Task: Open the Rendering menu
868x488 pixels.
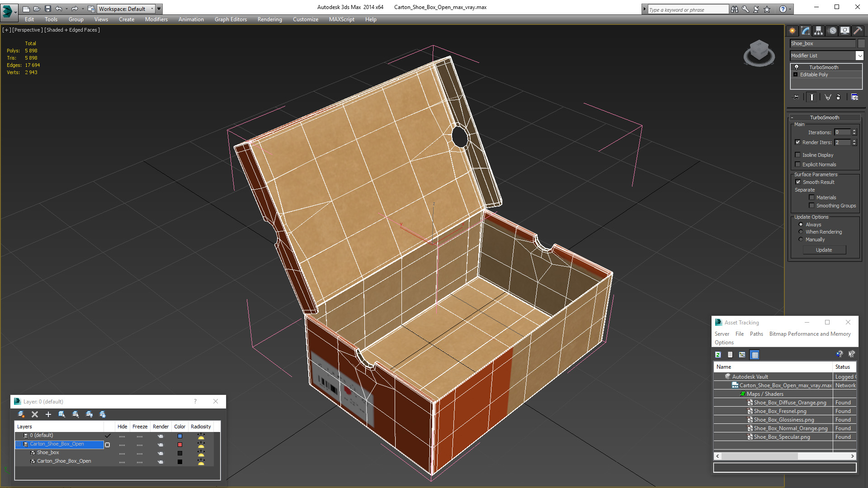Action: pyautogui.click(x=270, y=19)
